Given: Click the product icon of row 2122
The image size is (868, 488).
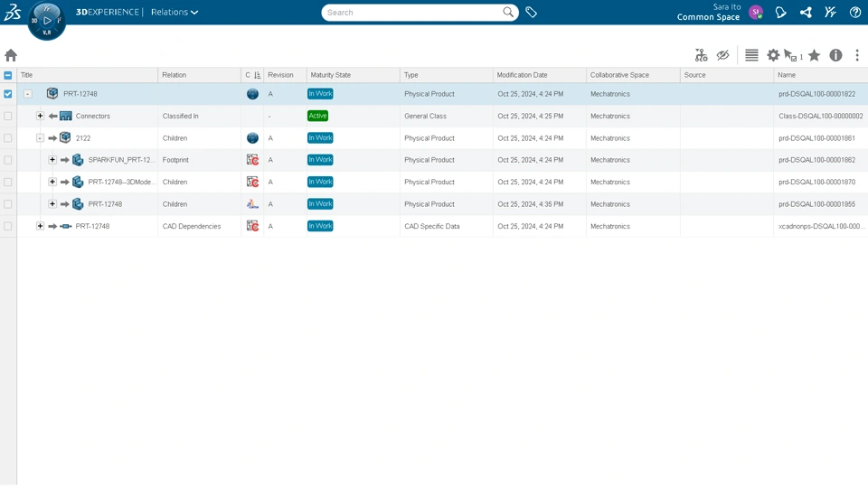Looking at the screenshot, I should [x=65, y=137].
